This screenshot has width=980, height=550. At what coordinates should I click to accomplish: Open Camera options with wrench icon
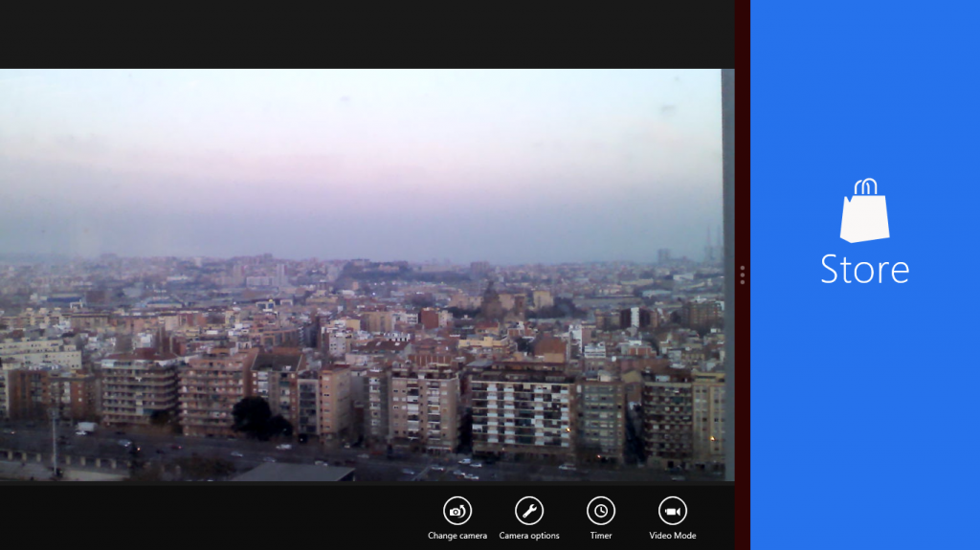coord(528,511)
